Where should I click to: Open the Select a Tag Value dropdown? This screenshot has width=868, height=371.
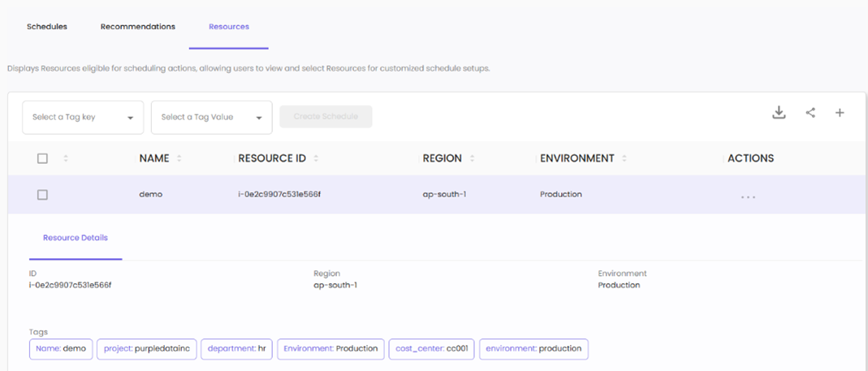click(x=211, y=117)
